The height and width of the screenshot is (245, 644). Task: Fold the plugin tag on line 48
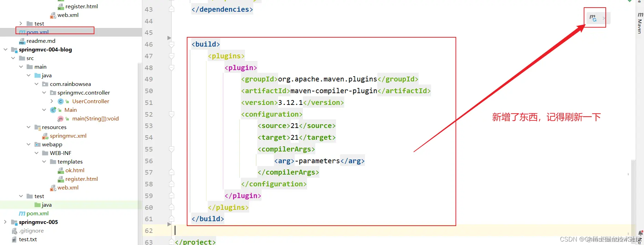tap(172, 68)
